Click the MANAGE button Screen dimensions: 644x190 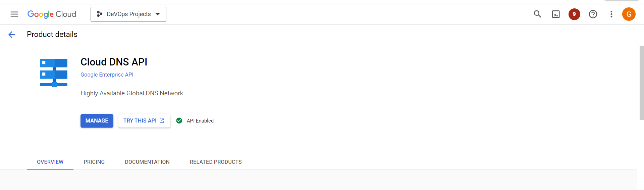pos(97,121)
